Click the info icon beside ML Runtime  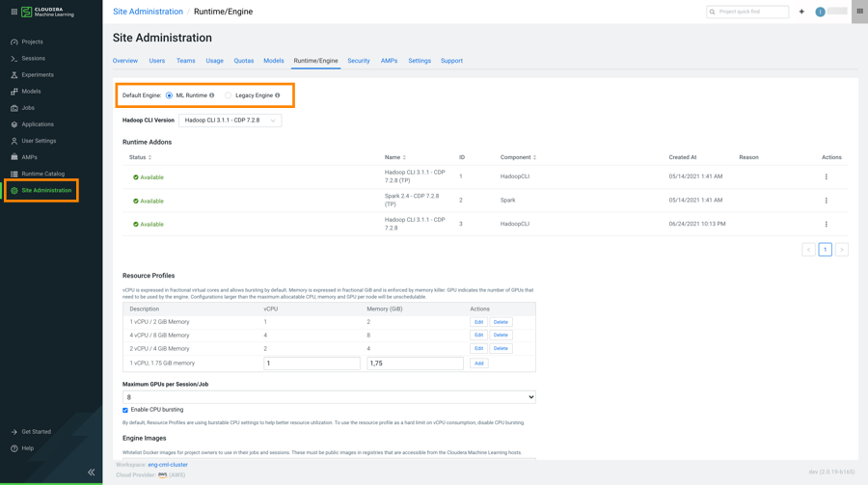pos(212,95)
